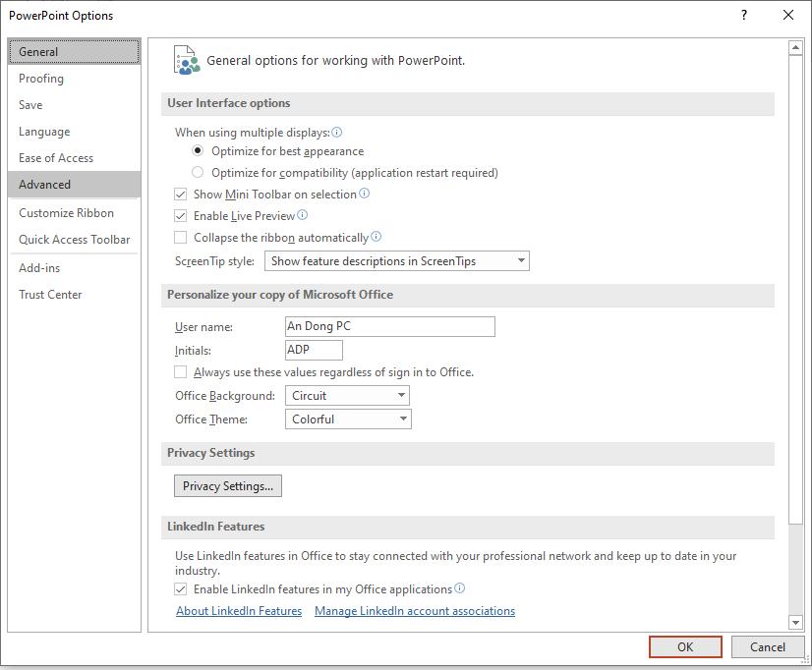Click the User name text field
This screenshot has width=812, height=670.
389,326
